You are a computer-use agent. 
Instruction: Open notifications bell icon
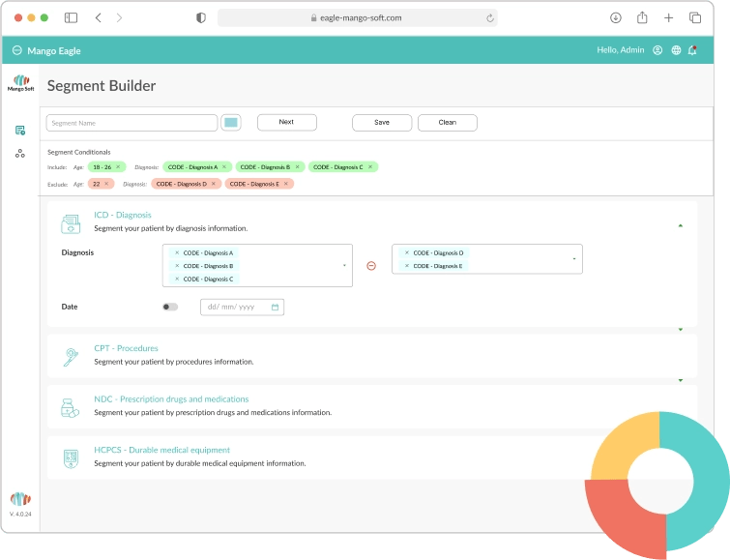[692, 50]
